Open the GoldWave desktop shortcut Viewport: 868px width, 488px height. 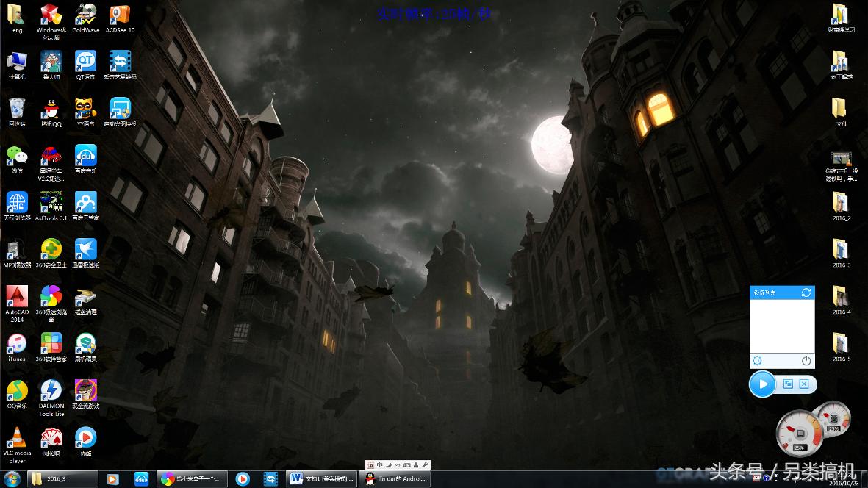tap(85, 15)
